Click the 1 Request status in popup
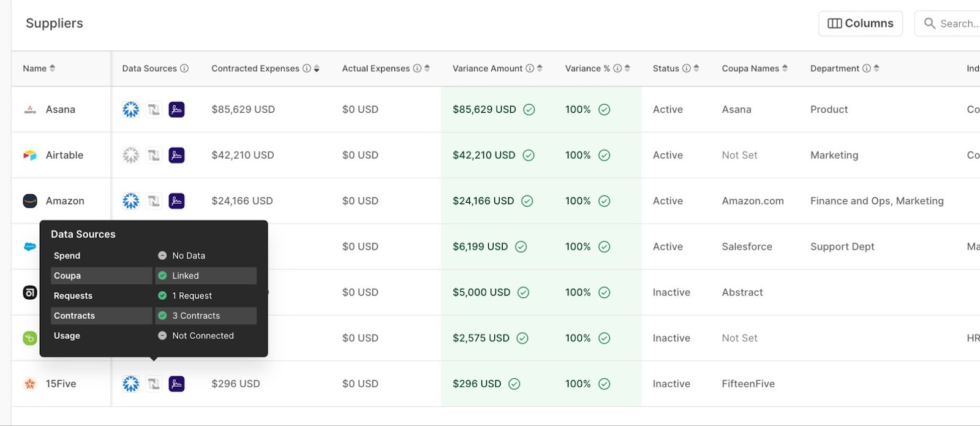Image resolution: width=980 pixels, height=426 pixels. (x=192, y=296)
